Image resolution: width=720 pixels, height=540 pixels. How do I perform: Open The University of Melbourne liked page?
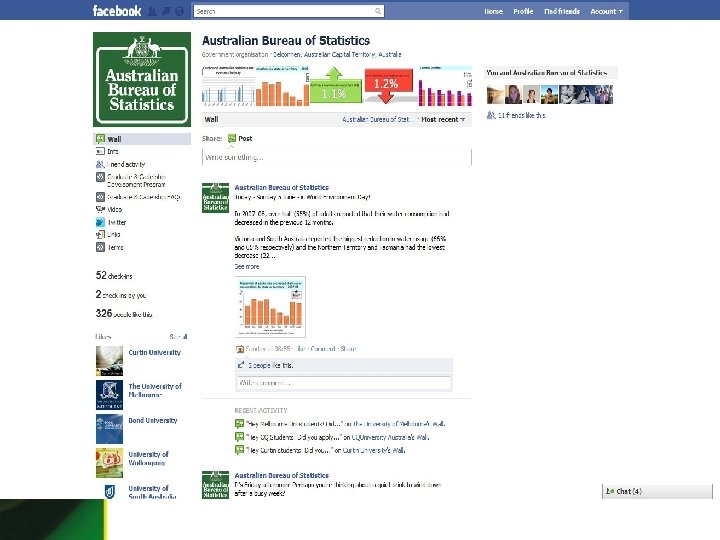click(x=155, y=390)
